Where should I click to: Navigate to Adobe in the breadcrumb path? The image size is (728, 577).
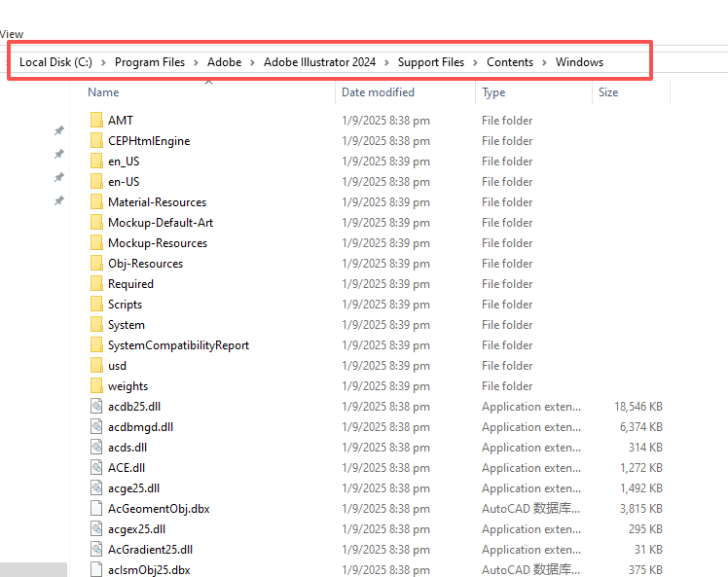[224, 62]
